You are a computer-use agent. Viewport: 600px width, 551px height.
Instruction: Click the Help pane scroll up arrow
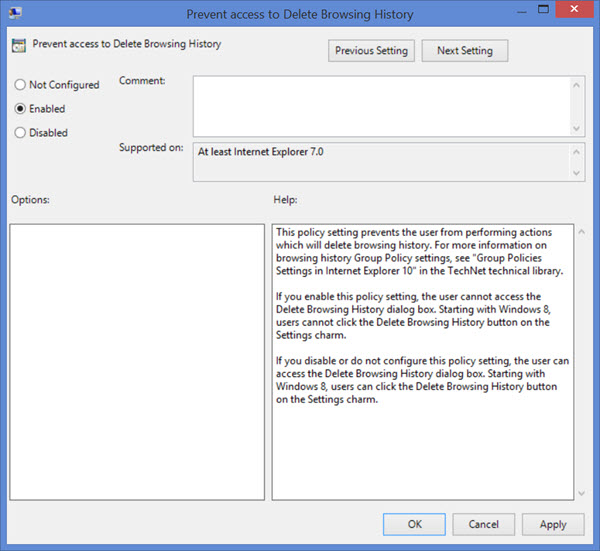coord(582,231)
